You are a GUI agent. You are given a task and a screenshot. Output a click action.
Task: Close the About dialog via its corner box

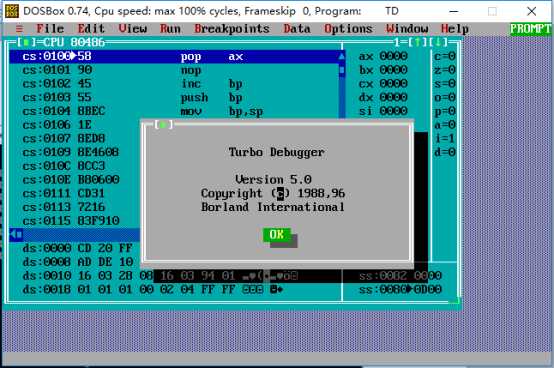163,125
